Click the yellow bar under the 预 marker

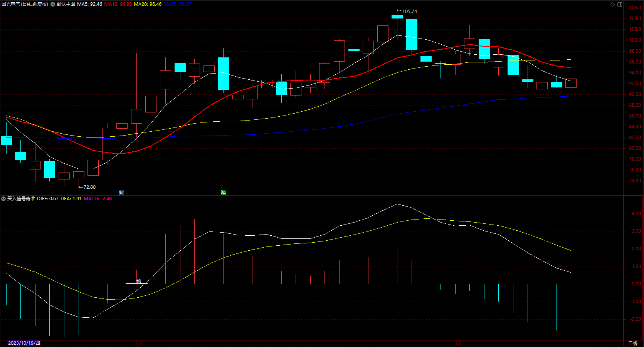pos(136,283)
